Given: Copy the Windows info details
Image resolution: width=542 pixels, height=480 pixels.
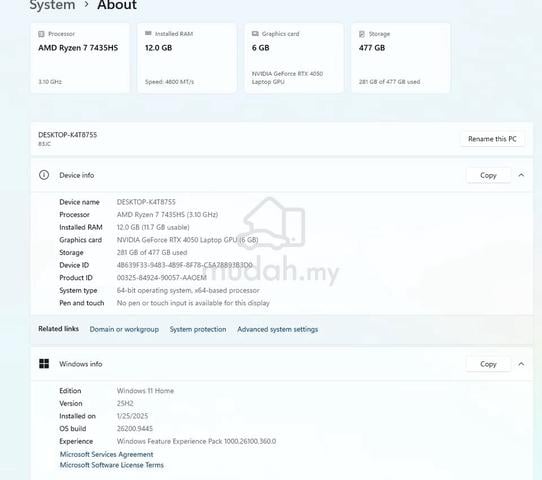Looking at the screenshot, I should click(488, 364).
